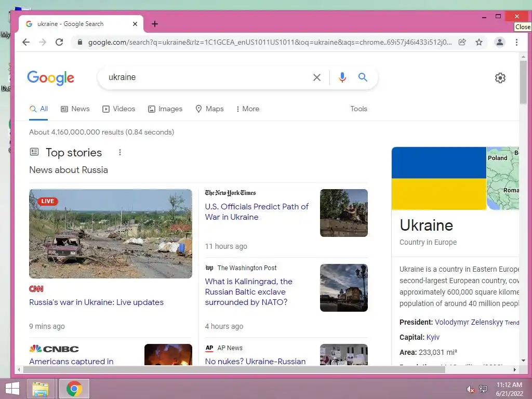Open the CNN live story destroyed car thumbnail
This screenshot has width=532, height=399.
click(x=111, y=234)
